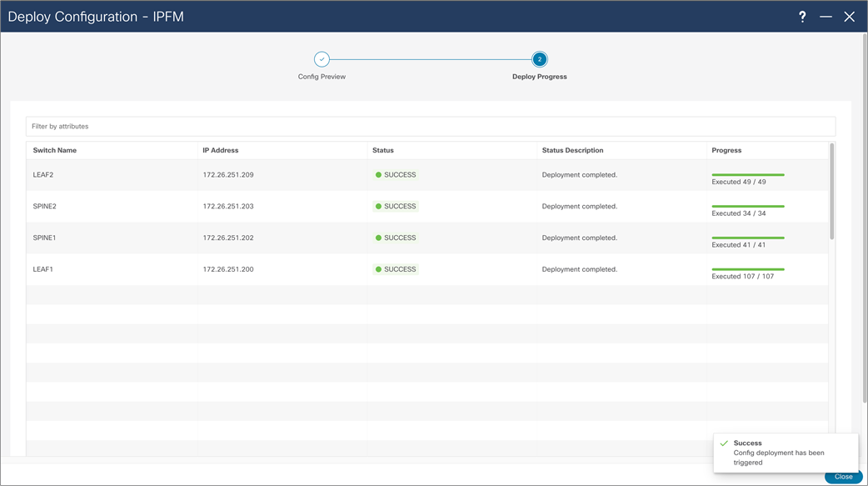Click the Success toast title

(747, 443)
